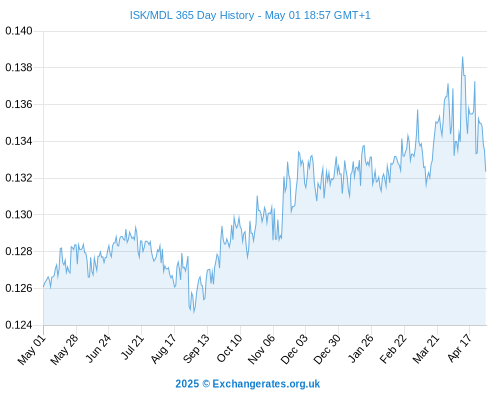Click the 0.124 y-axis value
The height and width of the screenshot is (400, 495).
pos(19,325)
